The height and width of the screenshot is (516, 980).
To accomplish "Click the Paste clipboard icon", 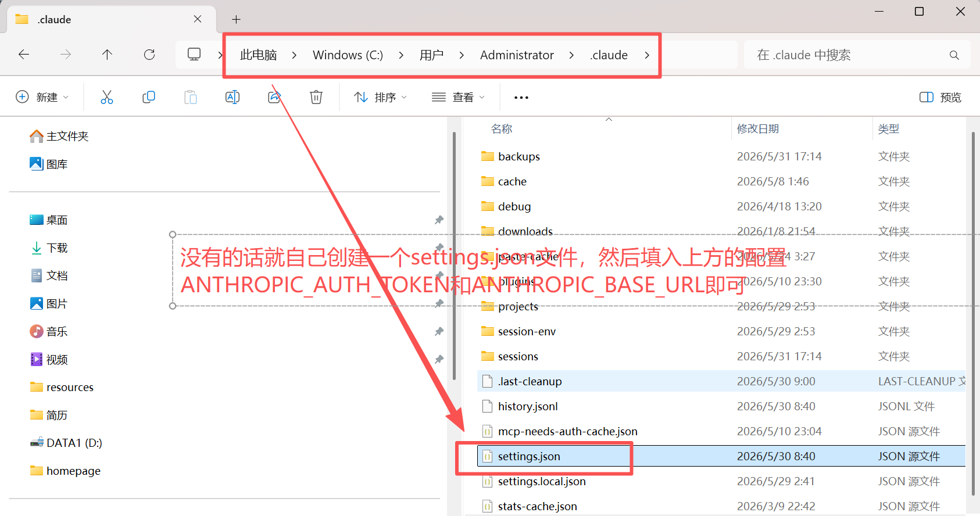I will (x=191, y=97).
